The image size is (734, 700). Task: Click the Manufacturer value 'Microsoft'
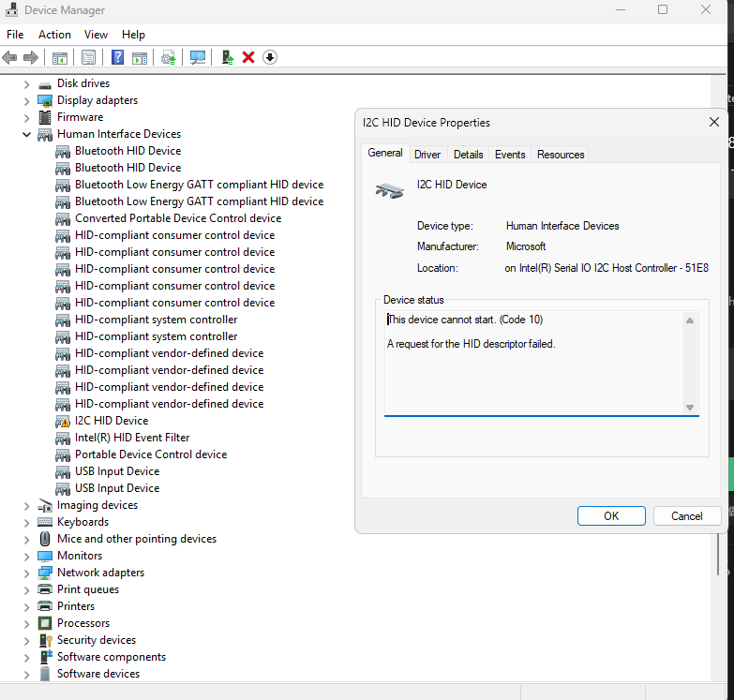pos(526,246)
